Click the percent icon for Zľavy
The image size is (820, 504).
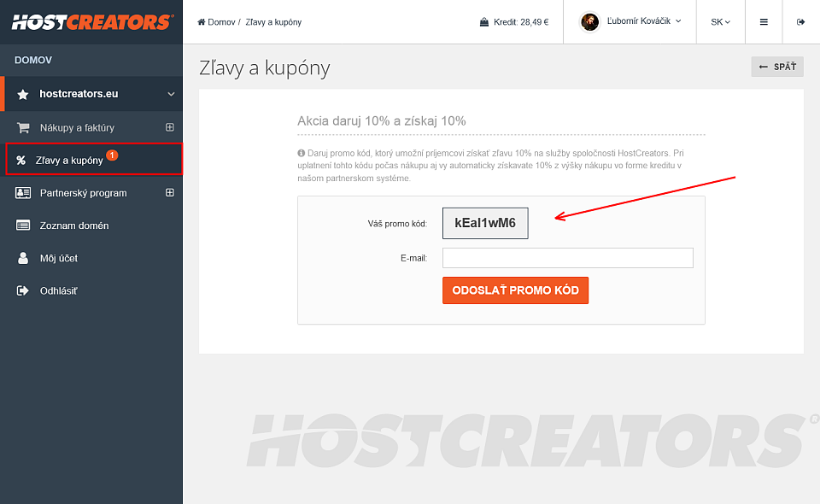click(20, 160)
